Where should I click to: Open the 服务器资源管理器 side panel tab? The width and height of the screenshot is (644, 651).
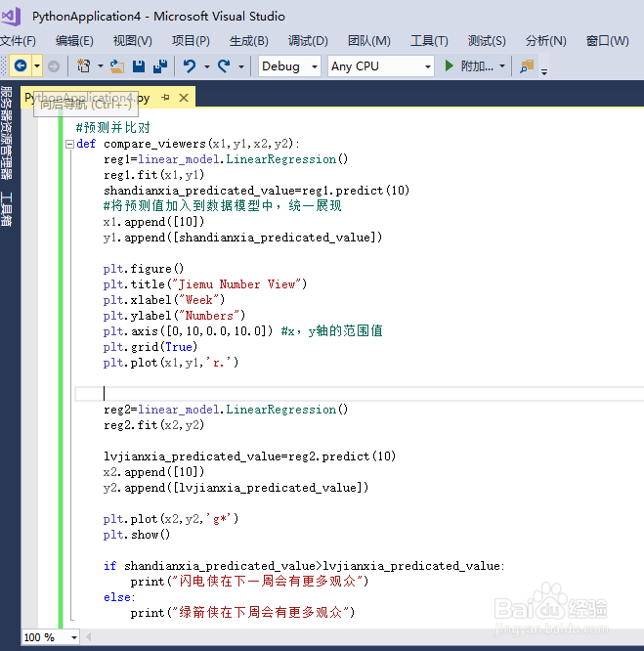click(x=6, y=133)
